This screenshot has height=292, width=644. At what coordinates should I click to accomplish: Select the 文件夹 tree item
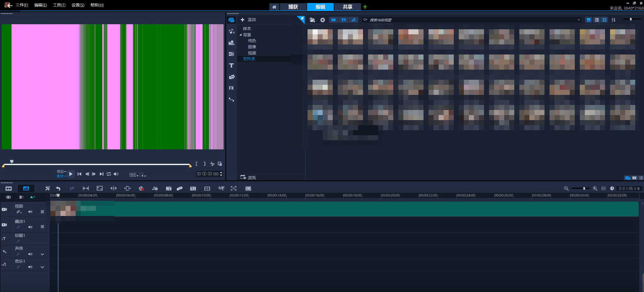(249, 59)
